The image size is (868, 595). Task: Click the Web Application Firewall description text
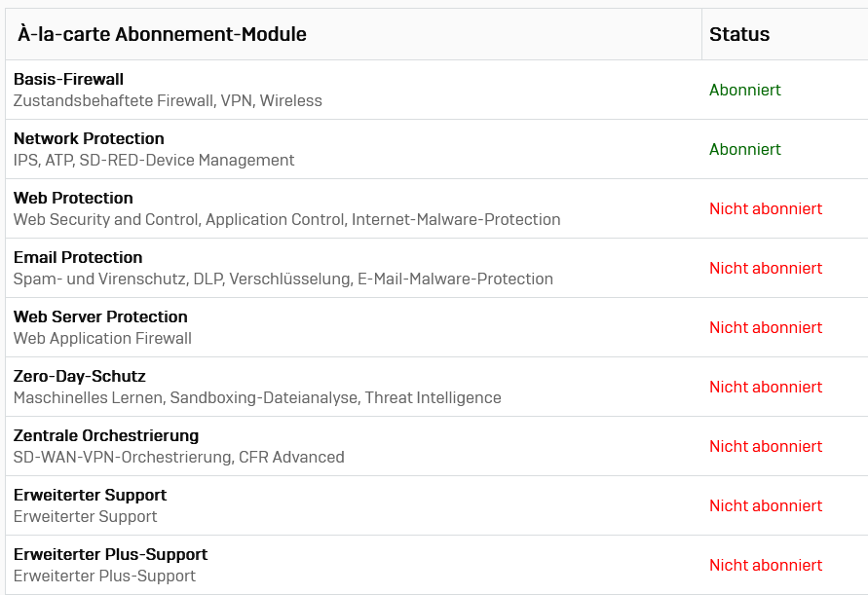click(102, 338)
